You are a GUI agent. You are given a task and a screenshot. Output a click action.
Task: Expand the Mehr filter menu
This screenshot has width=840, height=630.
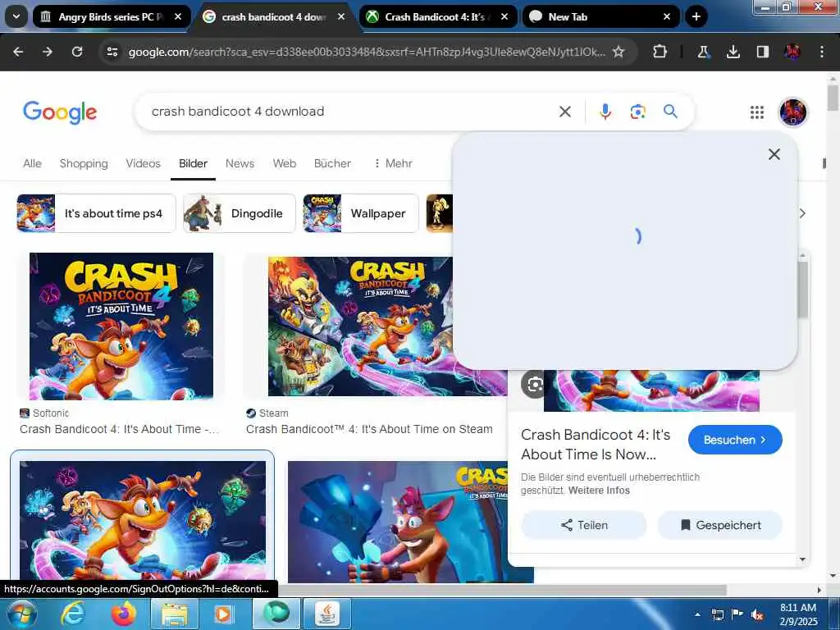tap(393, 163)
